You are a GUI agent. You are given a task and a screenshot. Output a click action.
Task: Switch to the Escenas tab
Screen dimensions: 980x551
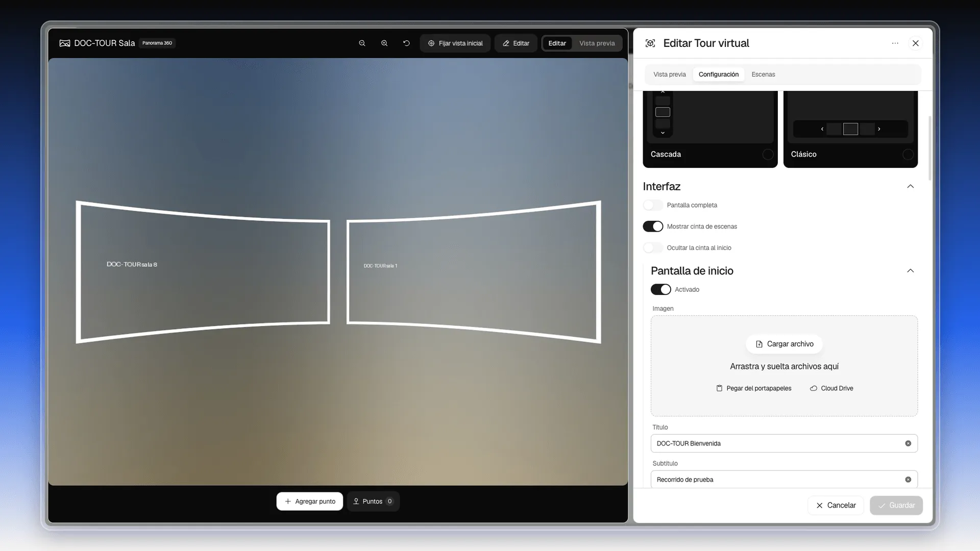pos(763,74)
